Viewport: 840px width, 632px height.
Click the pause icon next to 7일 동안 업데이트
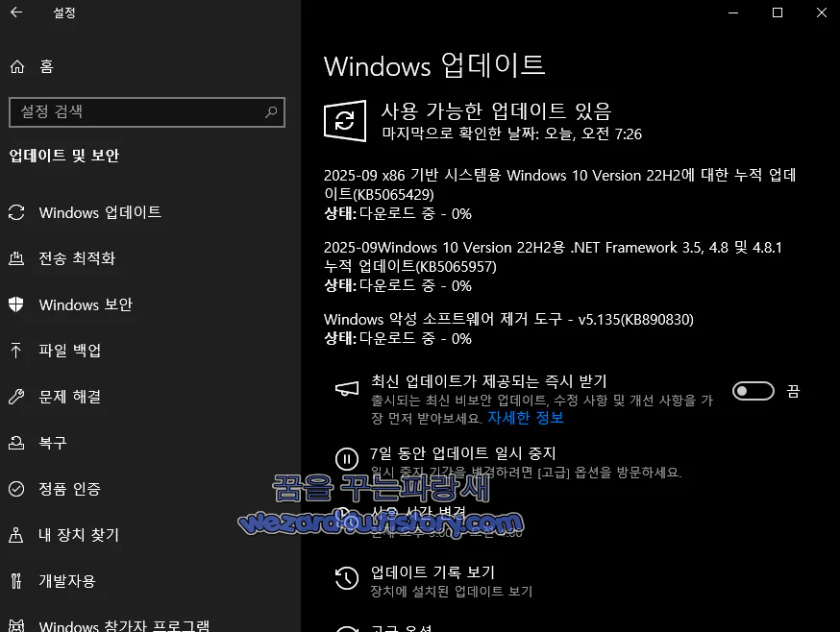pos(347,459)
